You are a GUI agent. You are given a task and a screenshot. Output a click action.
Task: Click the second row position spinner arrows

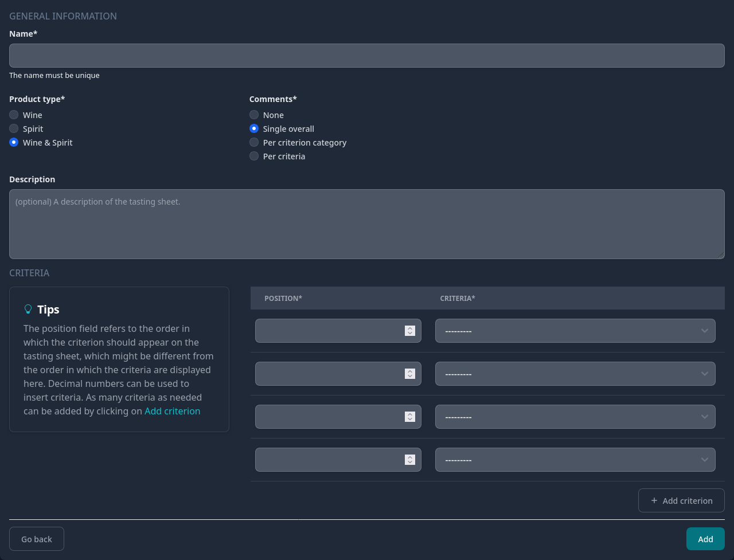pos(409,374)
